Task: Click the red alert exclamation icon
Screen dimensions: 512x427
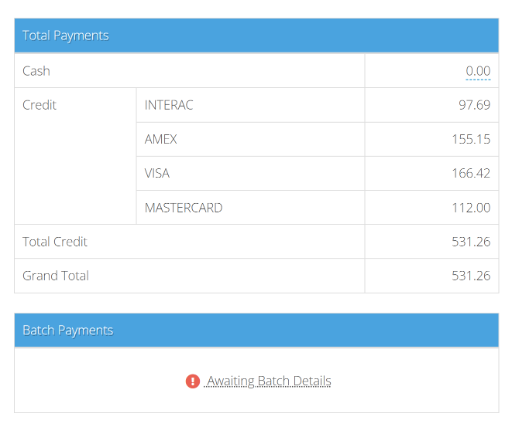Action: point(192,381)
